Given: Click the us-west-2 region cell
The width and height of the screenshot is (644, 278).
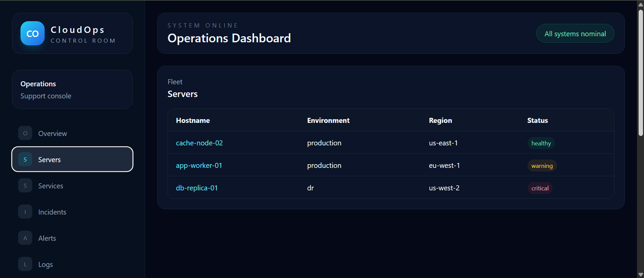Looking at the screenshot, I should (444, 188).
